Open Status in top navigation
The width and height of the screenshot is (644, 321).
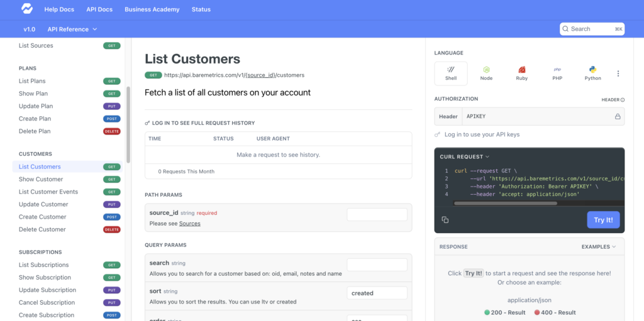(201, 9)
